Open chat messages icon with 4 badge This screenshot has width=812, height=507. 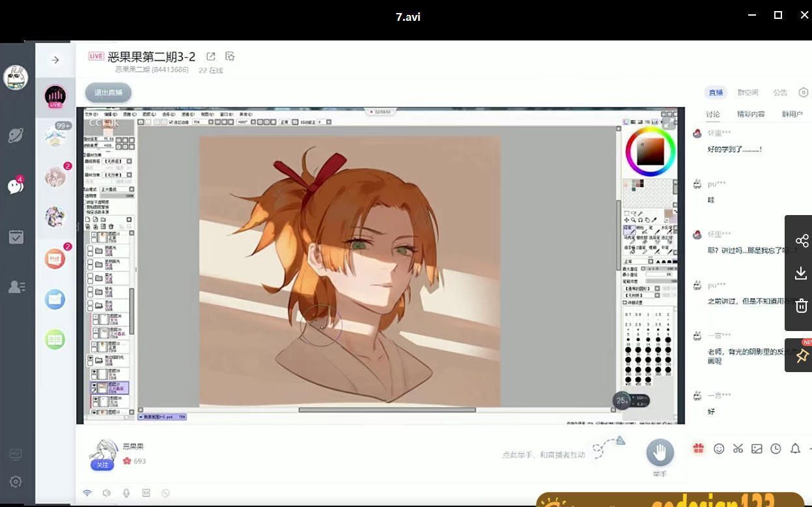[16, 186]
